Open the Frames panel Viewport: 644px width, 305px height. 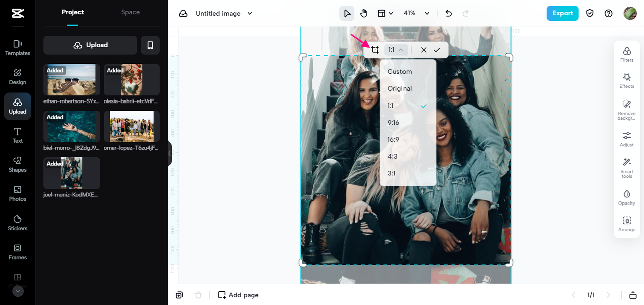pyautogui.click(x=18, y=252)
